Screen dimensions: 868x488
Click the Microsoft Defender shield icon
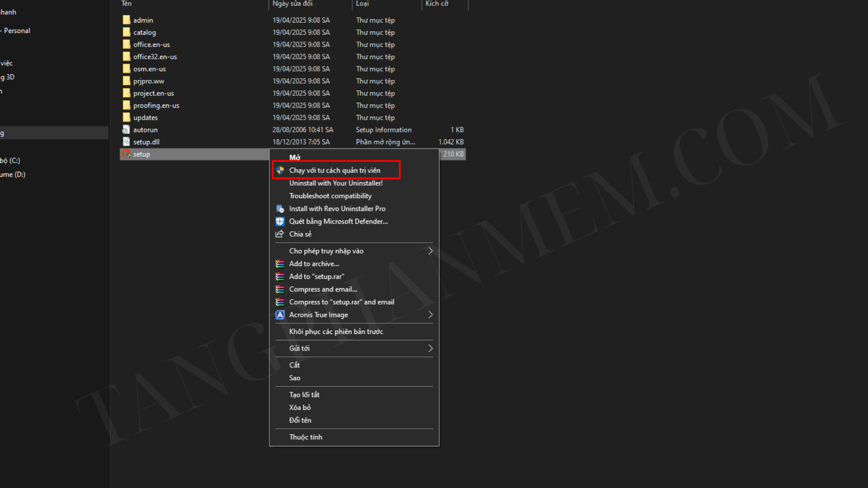point(280,221)
